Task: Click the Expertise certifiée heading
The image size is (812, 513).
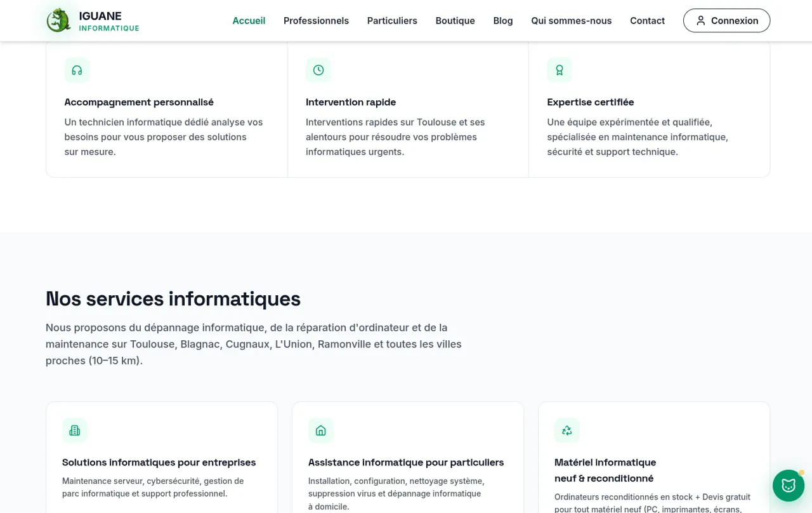Action: coord(591,102)
